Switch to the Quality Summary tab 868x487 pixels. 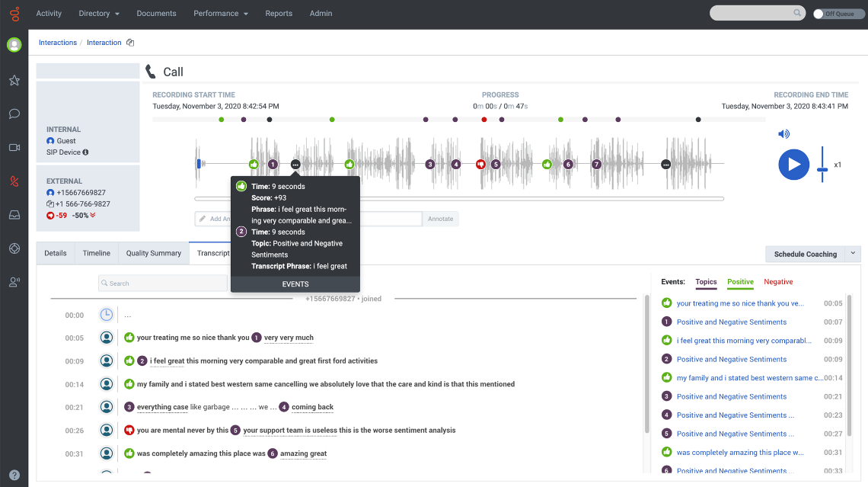coord(153,253)
